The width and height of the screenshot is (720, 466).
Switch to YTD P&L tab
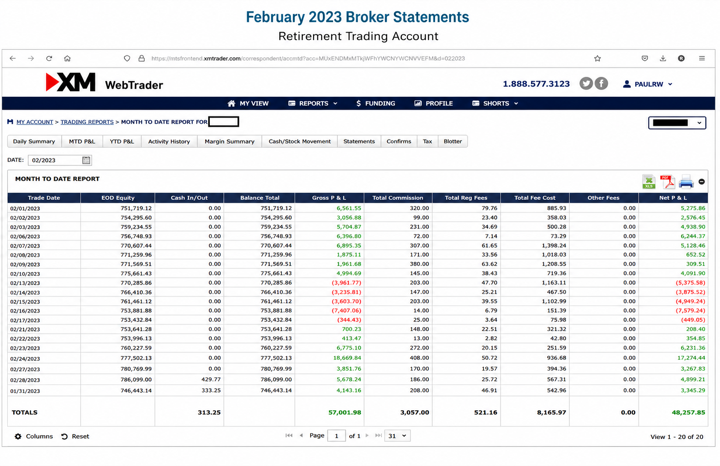coord(122,141)
